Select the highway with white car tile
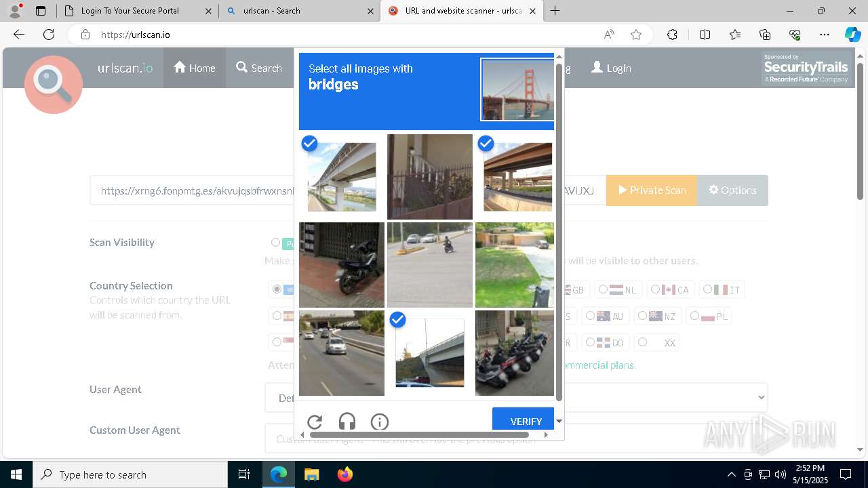868x488 pixels. 342,353
